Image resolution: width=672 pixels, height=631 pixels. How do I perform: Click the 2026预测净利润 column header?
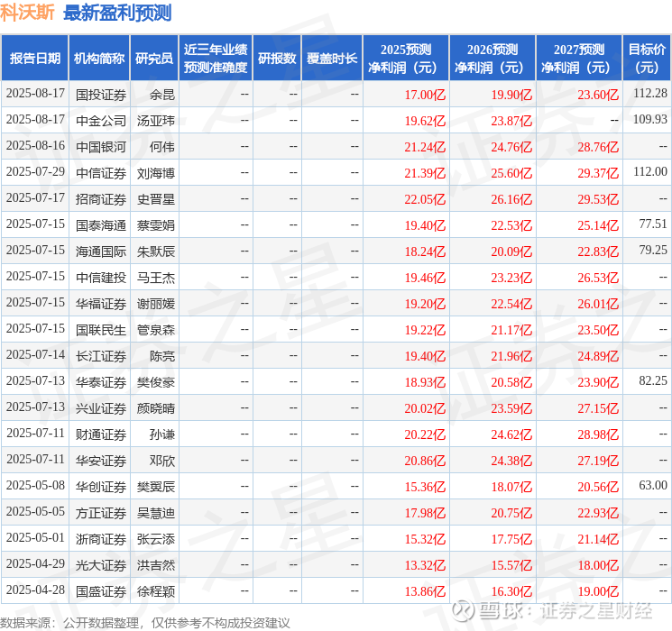coord(492,59)
